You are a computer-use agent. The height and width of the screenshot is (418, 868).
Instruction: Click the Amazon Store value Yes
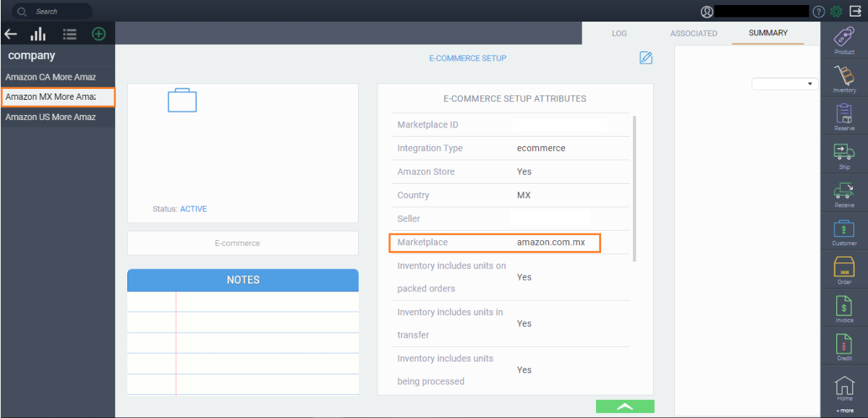pos(524,172)
